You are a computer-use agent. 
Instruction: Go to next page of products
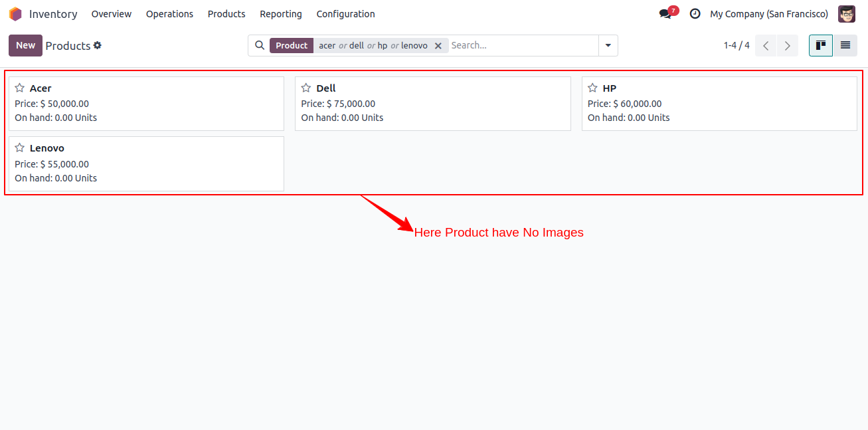click(x=787, y=45)
